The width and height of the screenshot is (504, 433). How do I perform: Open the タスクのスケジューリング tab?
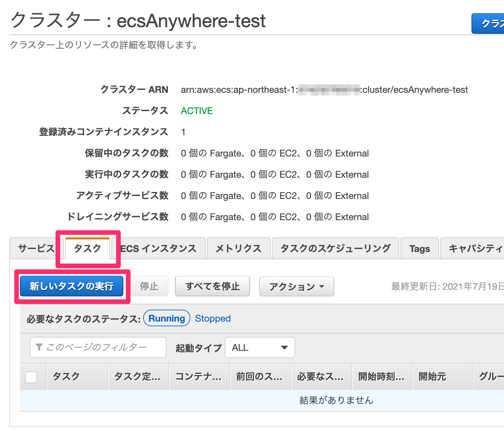coord(336,248)
